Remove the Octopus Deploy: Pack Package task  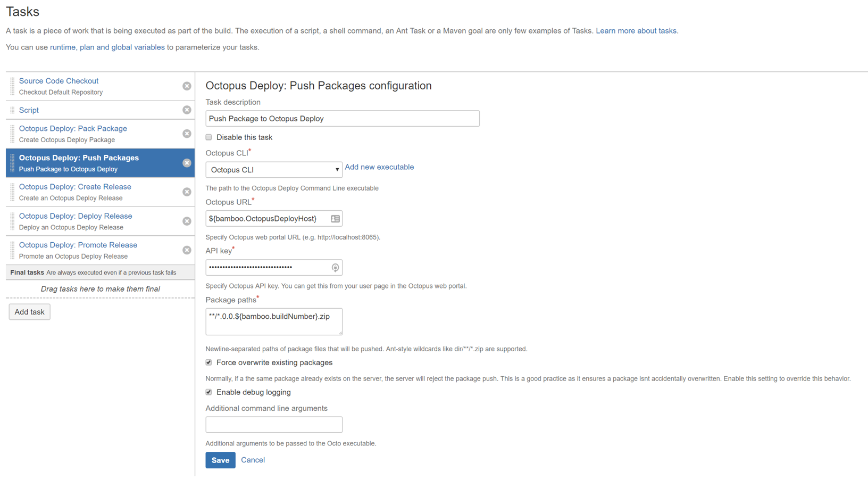tap(187, 133)
